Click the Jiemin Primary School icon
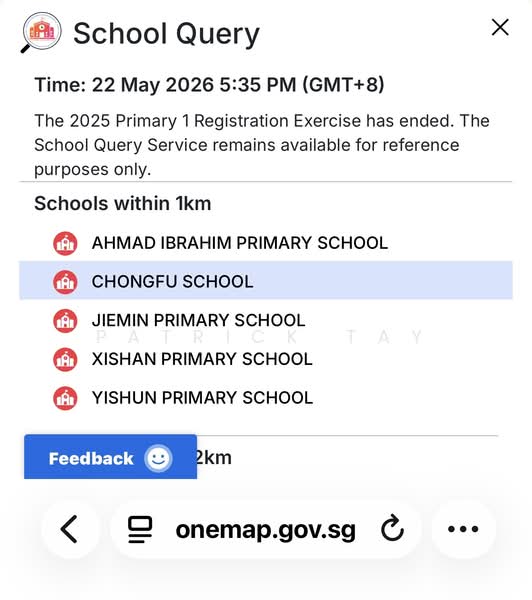This screenshot has height=600, width=532. click(x=65, y=321)
